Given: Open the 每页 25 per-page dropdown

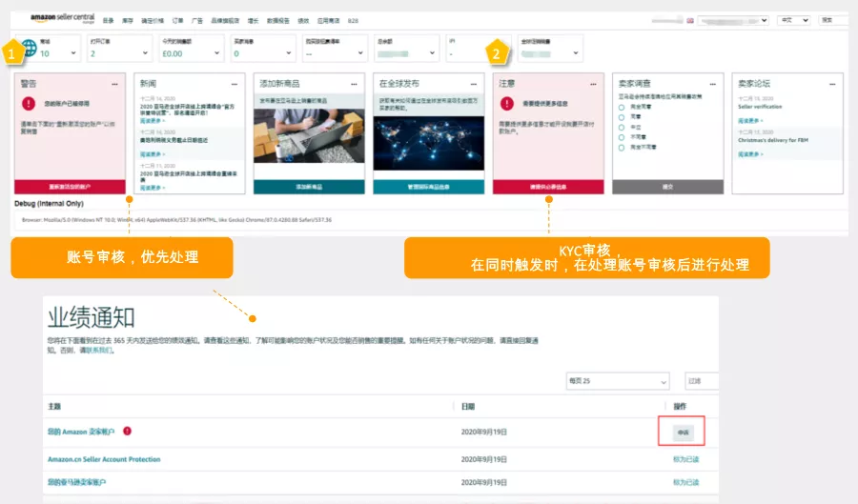Looking at the screenshot, I should coord(617,381).
